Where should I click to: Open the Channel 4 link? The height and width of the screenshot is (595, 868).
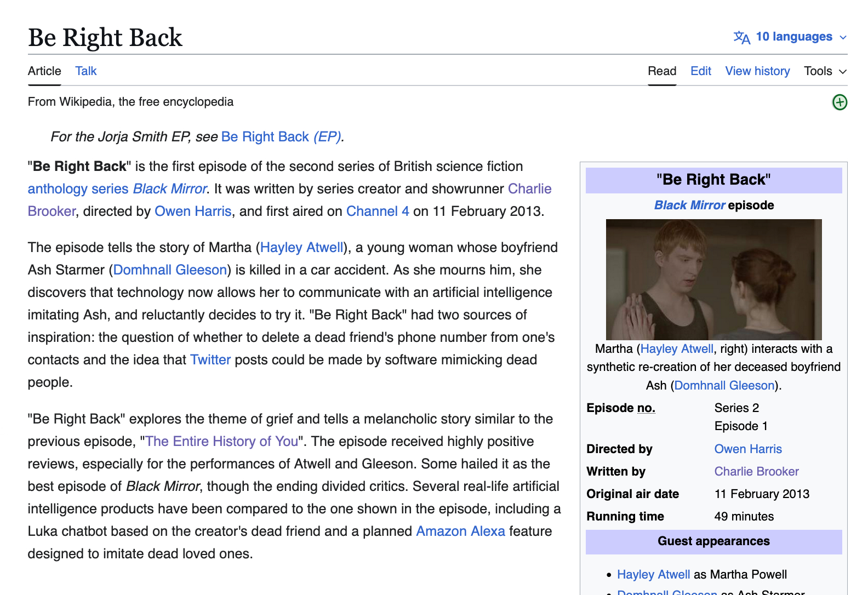click(x=378, y=211)
